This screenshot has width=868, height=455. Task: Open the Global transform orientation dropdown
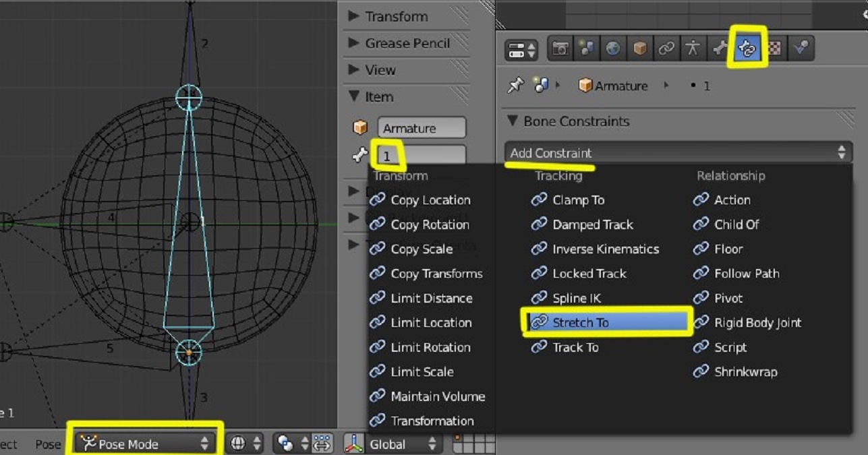pyautogui.click(x=404, y=444)
